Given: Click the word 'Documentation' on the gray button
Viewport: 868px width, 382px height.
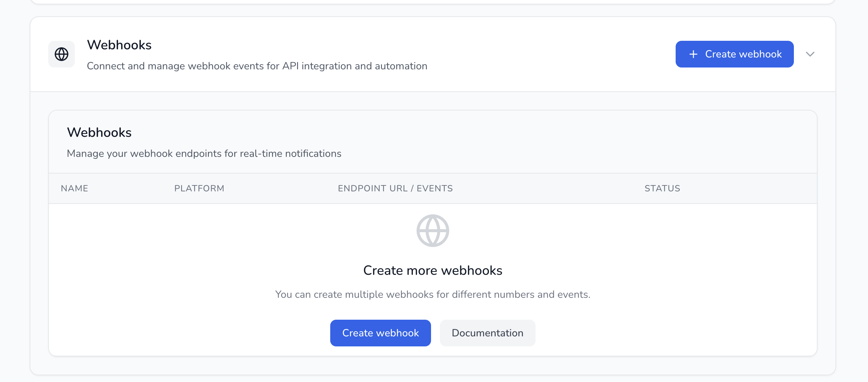Looking at the screenshot, I should pyautogui.click(x=487, y=333).
